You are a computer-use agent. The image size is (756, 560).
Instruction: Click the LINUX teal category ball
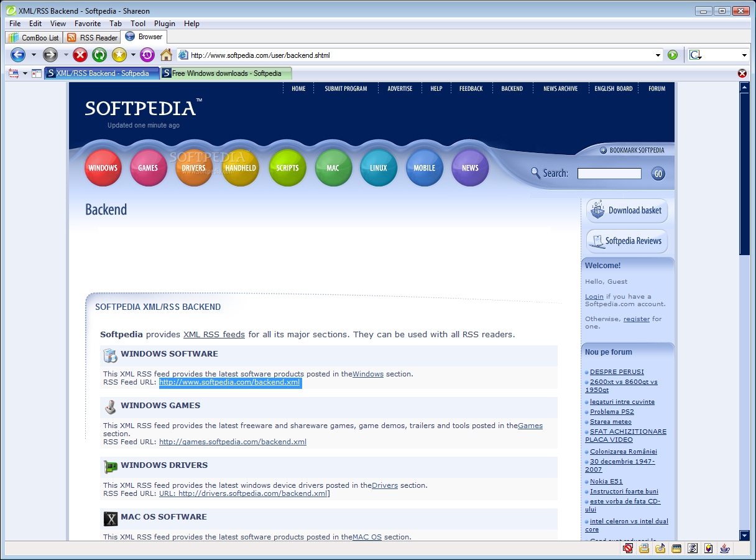pyautogui.click(x=379, y=168)
